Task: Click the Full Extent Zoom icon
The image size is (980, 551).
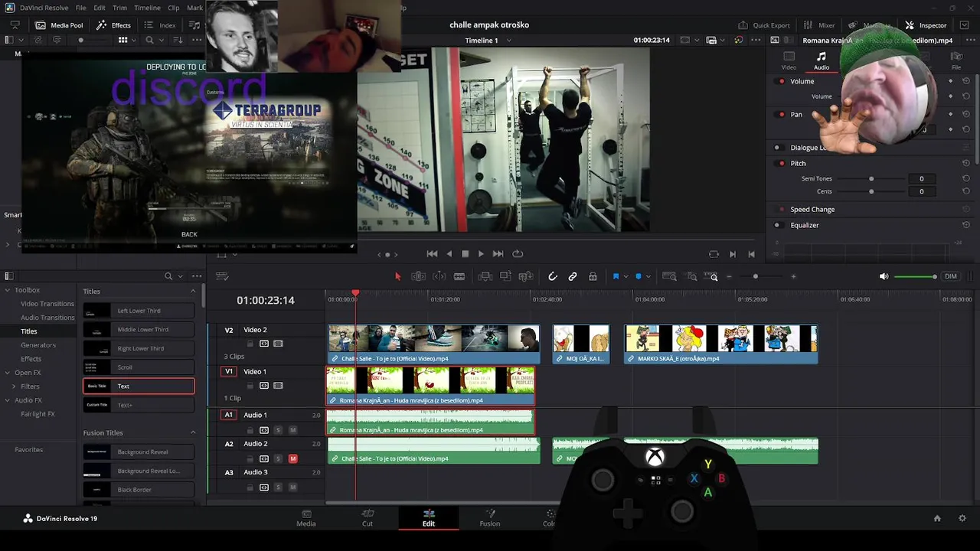Action: click(x=669, y=276)
